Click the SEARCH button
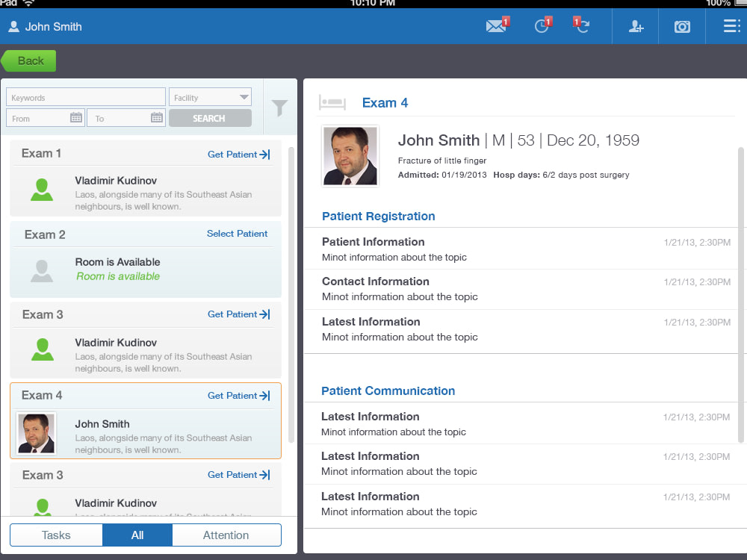The width and height of the screenshot is (747, 560). pos(210,118)
